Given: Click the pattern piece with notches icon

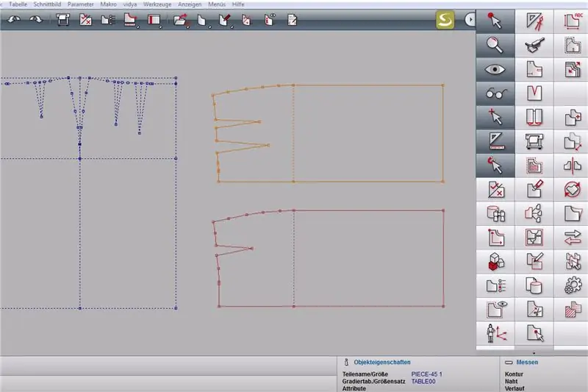Looking at the screenshot, I should point(534,69).
